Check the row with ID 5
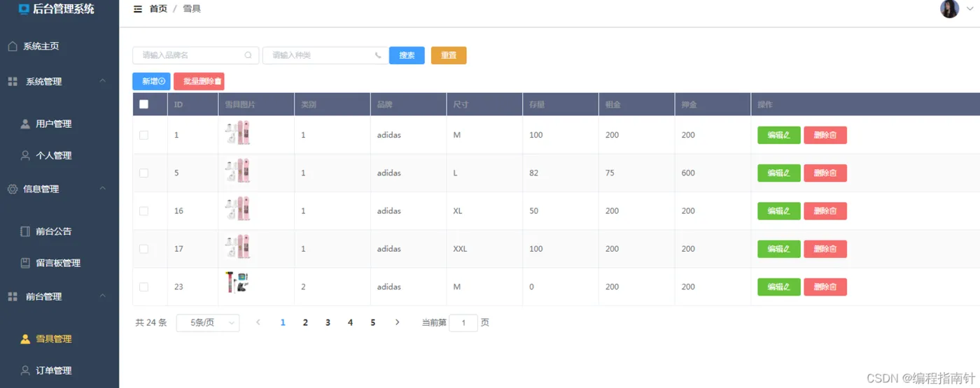980x388 pixels. click(144, 173)
